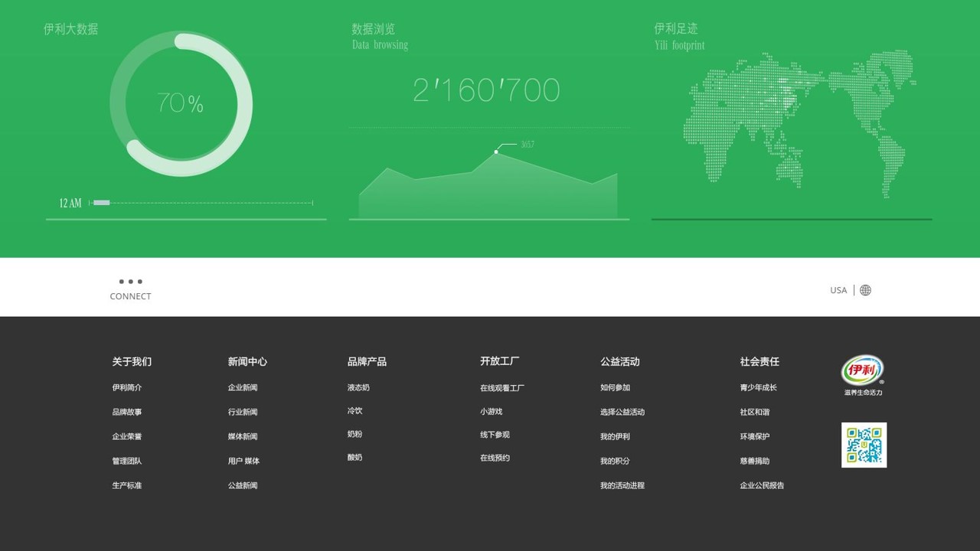
Task: Open 小游戏 link
Action: click(x=492, y=411)
